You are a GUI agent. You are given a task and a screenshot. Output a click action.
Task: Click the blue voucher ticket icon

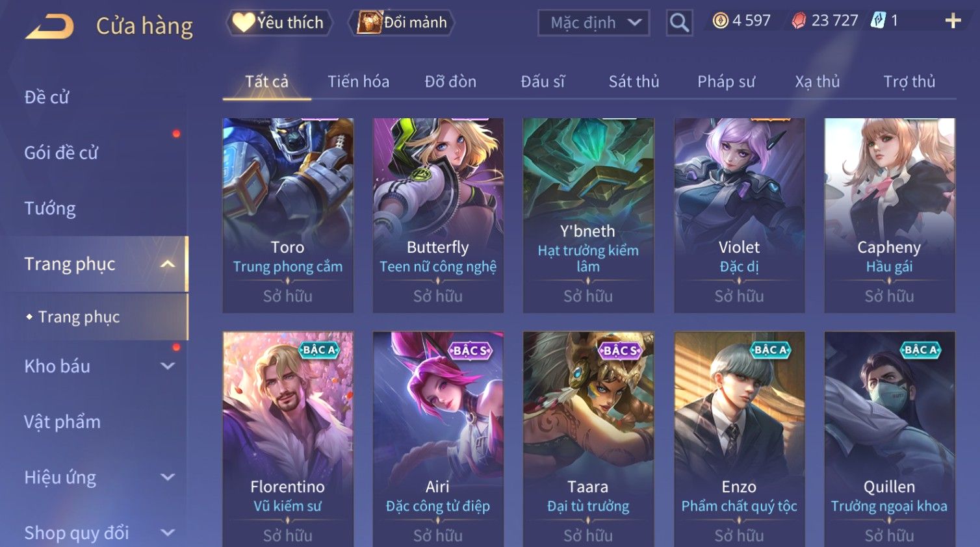[x=878, y=21]
